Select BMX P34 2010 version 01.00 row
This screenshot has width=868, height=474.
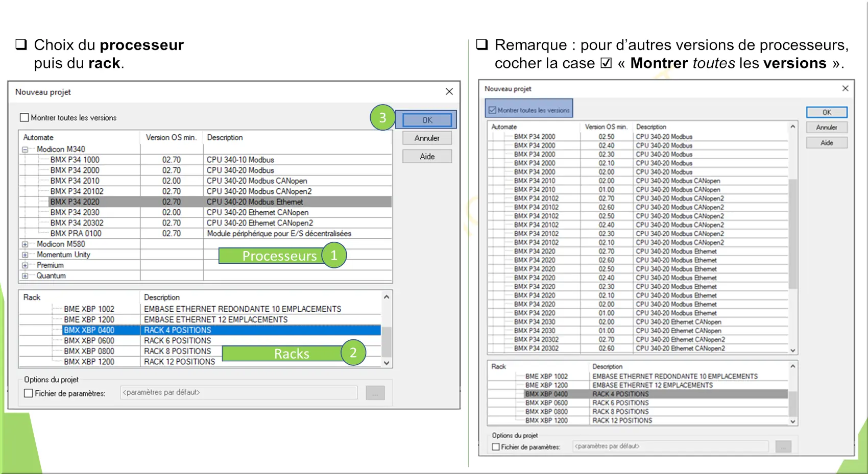[x=638, y=189]
